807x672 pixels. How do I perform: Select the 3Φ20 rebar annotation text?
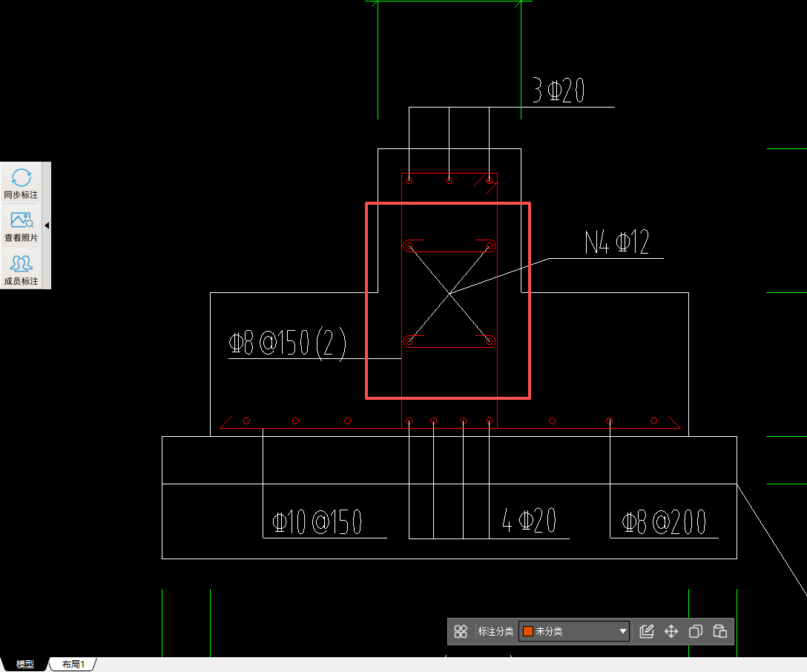tap(559, 90)
